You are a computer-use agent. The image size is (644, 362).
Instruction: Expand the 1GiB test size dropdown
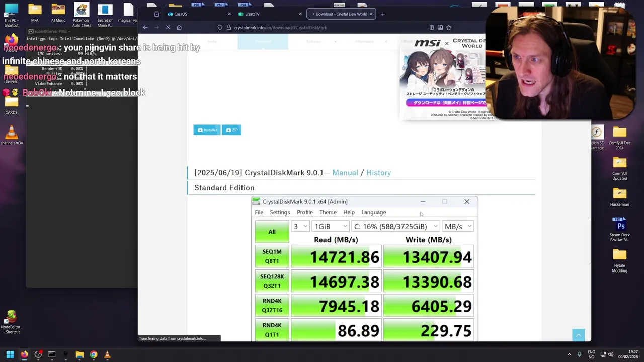click(x=331, y=227)
